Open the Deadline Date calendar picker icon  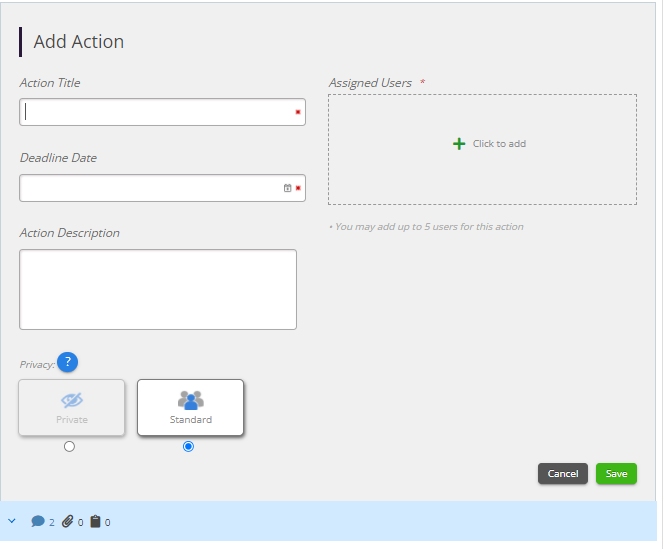287,188
